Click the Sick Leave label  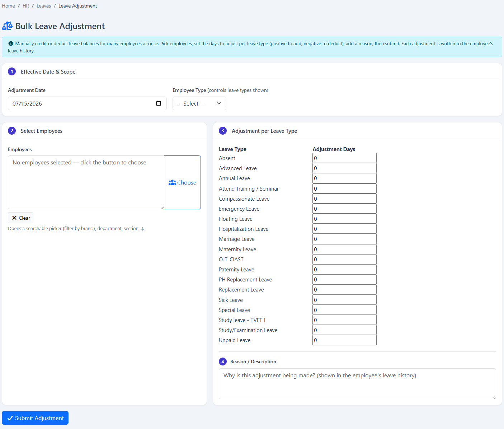pos(231,300)
